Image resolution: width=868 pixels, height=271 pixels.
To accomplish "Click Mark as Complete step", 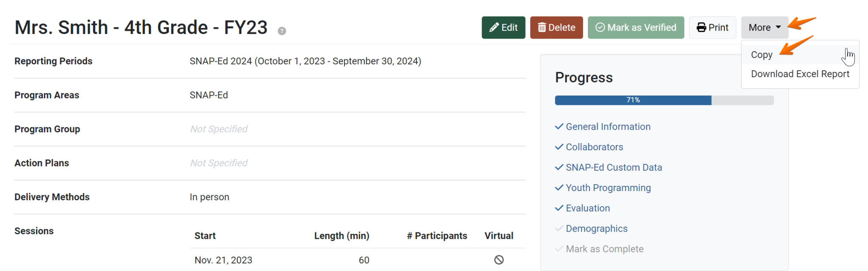I will (604, 249).
